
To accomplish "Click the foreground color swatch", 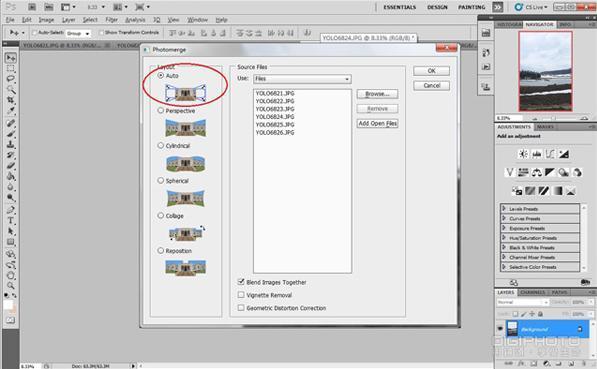I will point(8,305).
